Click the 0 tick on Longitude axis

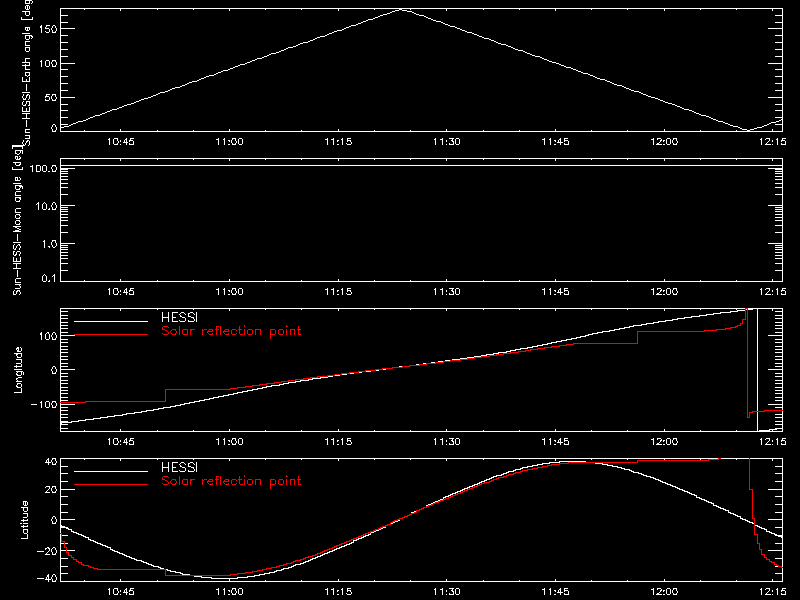54,370
